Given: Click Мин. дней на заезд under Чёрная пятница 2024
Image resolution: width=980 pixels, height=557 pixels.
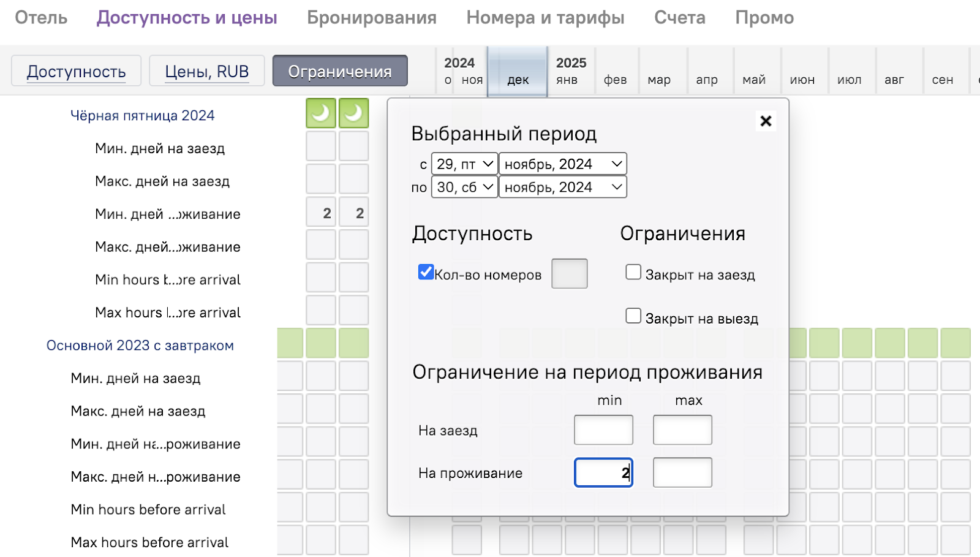Looking at the screenshot, I should pos(160,148).
